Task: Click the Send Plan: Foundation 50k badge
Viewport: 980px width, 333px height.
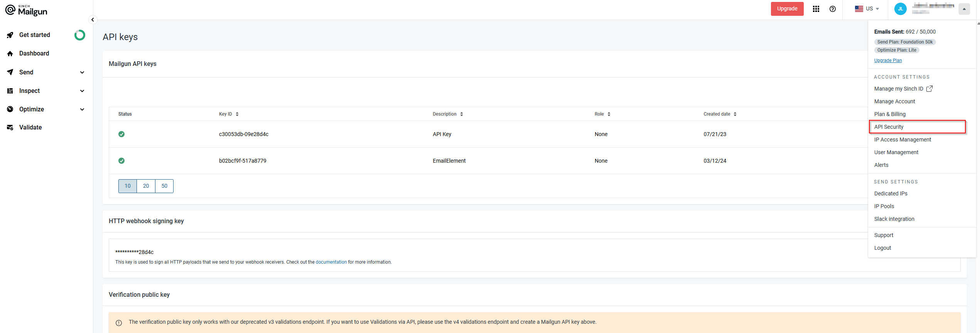Action: (905, 42)
